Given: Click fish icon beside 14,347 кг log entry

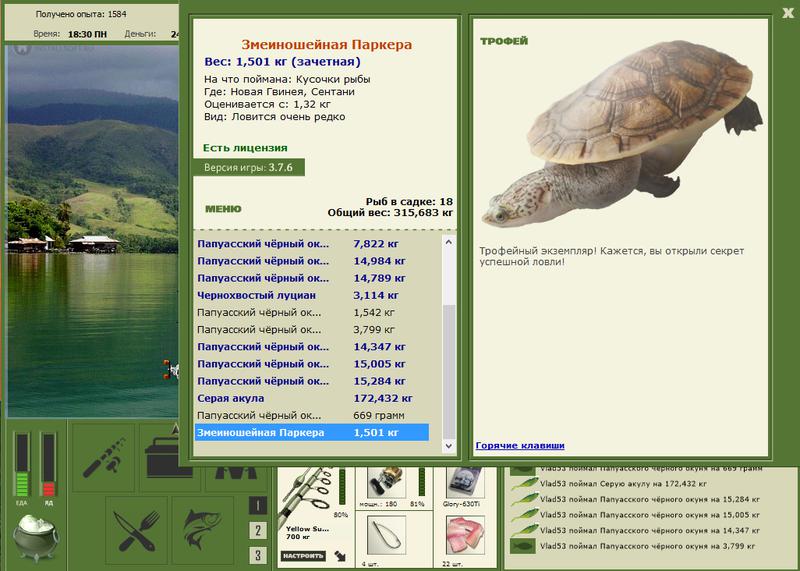Looking at the screenshot, I should click(x=523, y=530).
